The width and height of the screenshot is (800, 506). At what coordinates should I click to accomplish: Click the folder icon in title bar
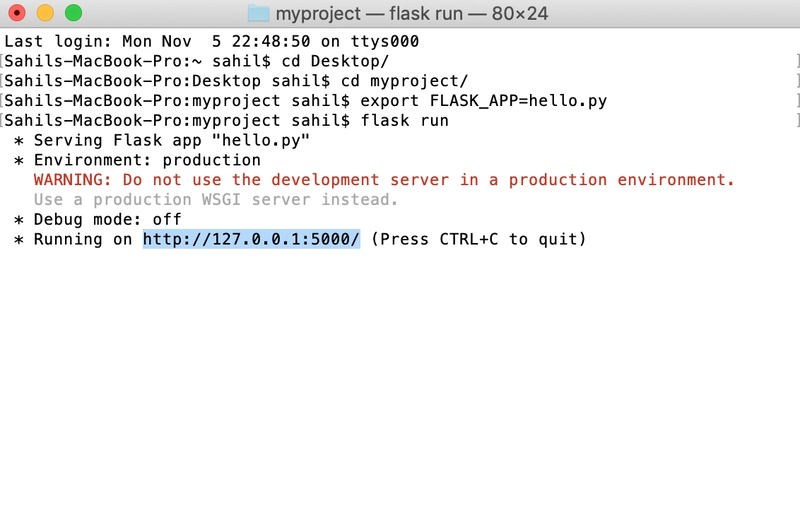pos(259,14)
